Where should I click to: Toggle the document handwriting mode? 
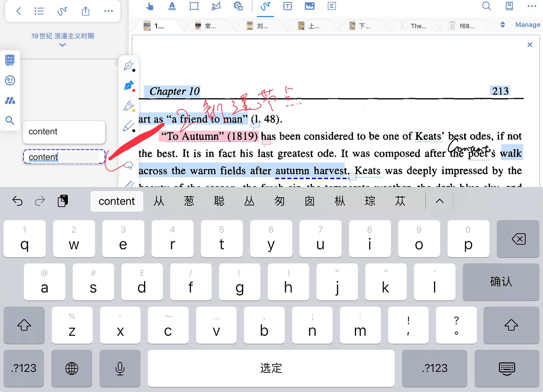click(x=265, y=6)
